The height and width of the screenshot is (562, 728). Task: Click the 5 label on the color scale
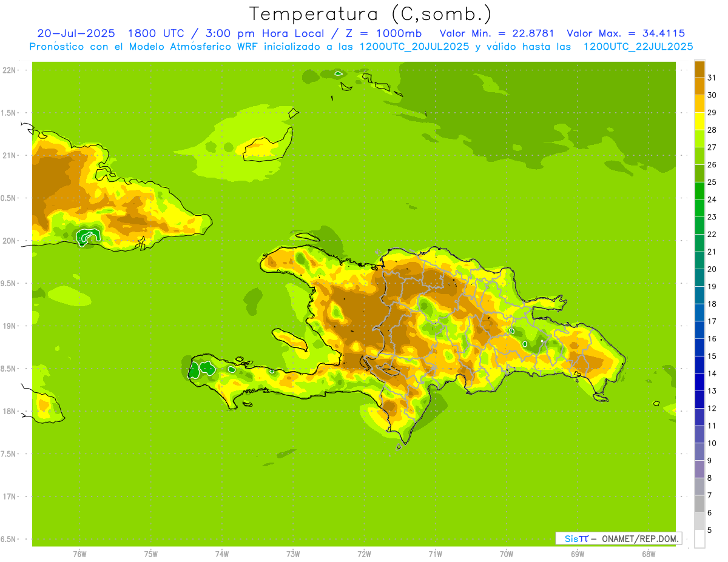pyautogui.click(x=712, y=530)
